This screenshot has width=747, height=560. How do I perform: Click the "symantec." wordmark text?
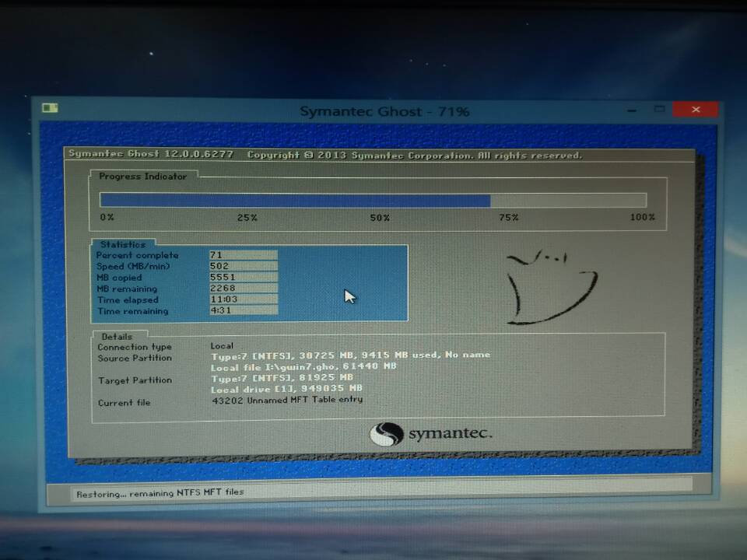coord(451,433)
